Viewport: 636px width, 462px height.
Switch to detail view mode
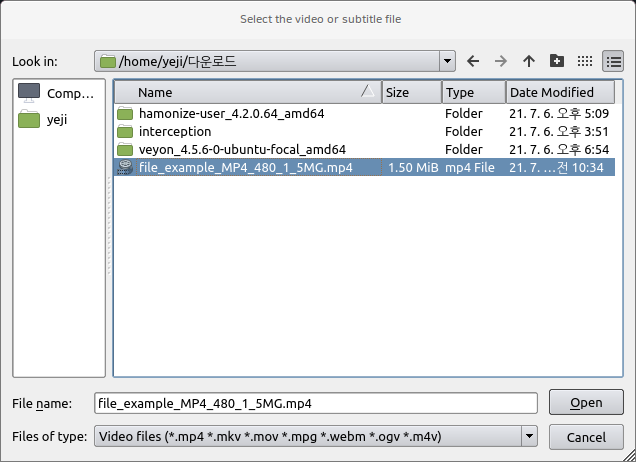pyautogui.click(x=612, y=61)
